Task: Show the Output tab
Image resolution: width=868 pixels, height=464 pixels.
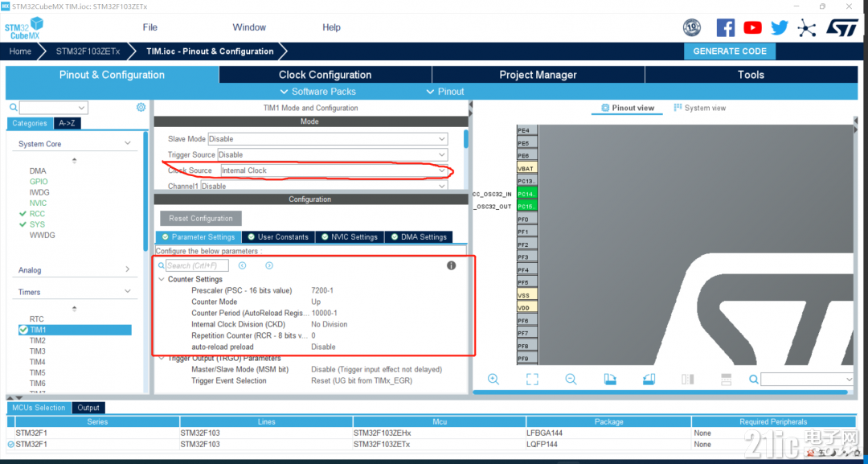Action: pyautogui.click(x=88, y=408)
